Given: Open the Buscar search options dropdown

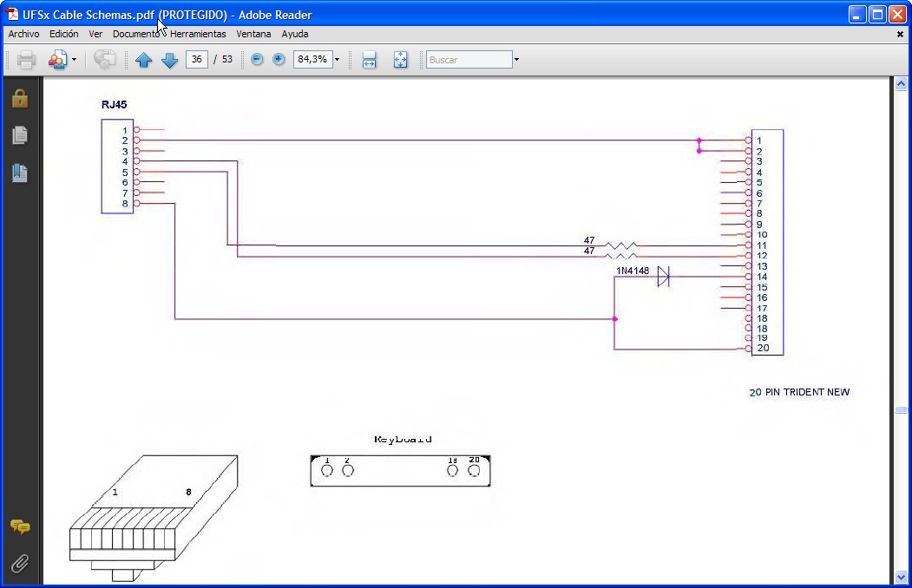Looking at the screenshot, I should (x=516, y=59).
